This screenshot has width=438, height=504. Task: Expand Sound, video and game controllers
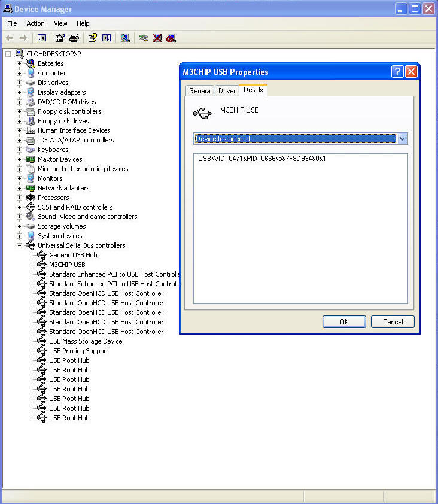click(x=19, y=217)
